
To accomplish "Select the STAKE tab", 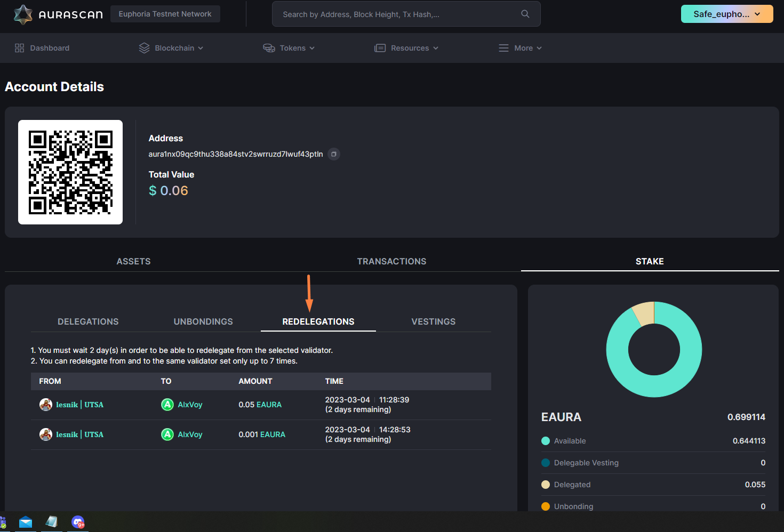I will pyautogui.click(x=650, y=261).
